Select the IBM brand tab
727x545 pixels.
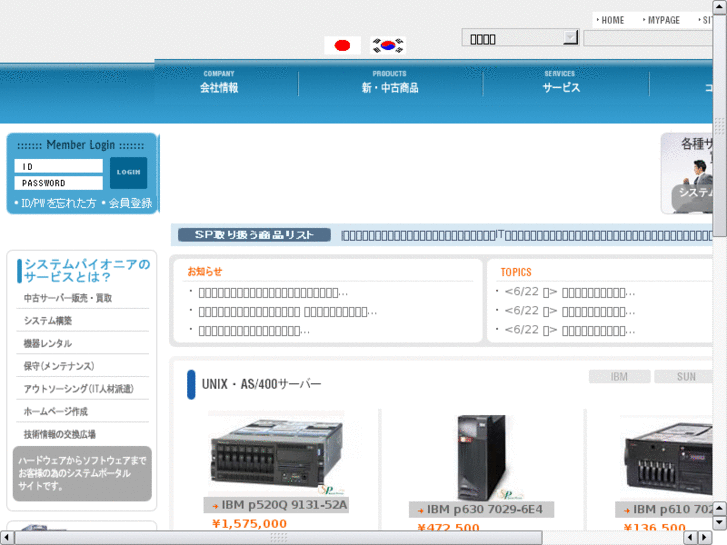(619, 377)
